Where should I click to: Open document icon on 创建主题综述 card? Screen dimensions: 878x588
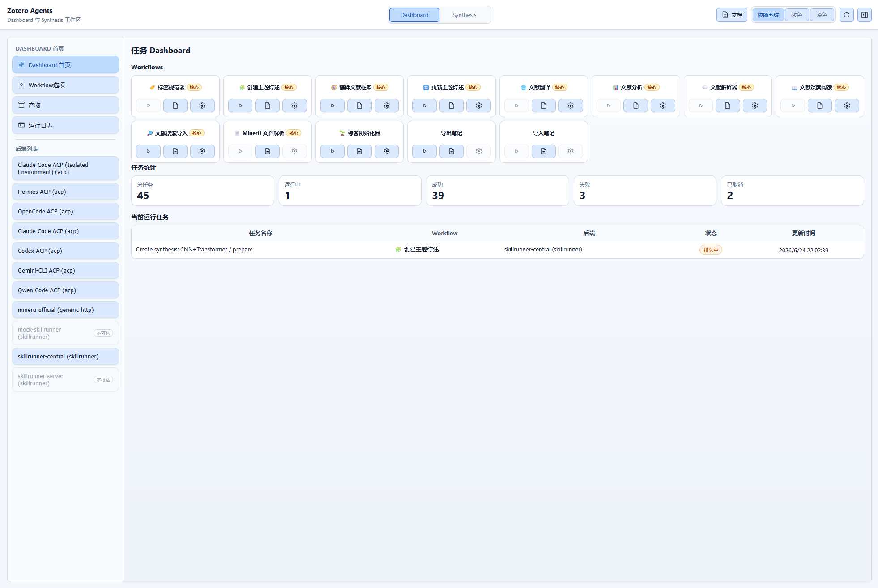pos(268,106)
